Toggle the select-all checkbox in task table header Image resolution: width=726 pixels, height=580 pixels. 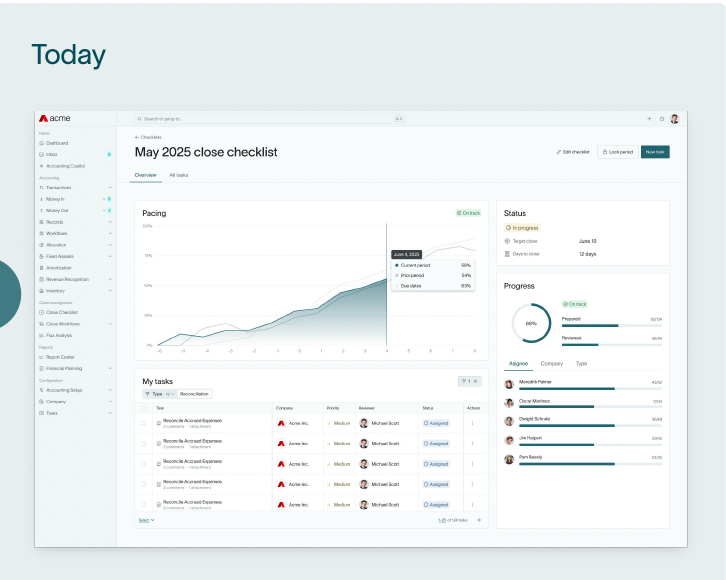click(x=144, y=408)
